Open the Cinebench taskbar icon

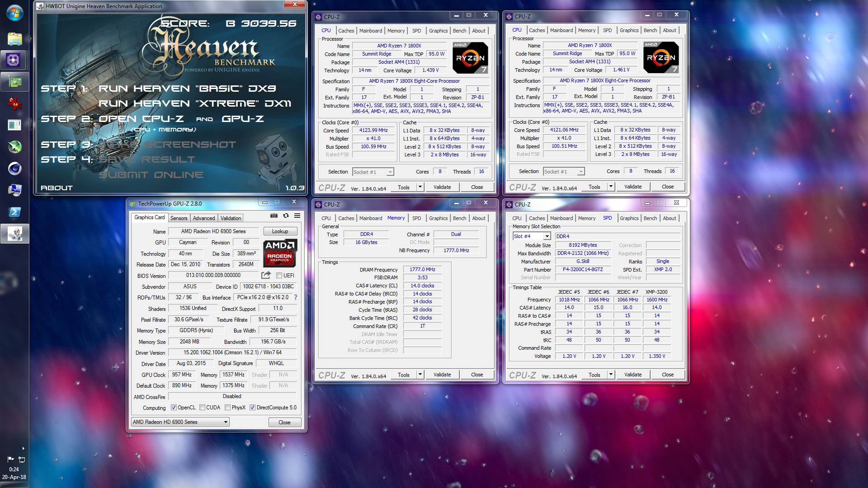14,169
